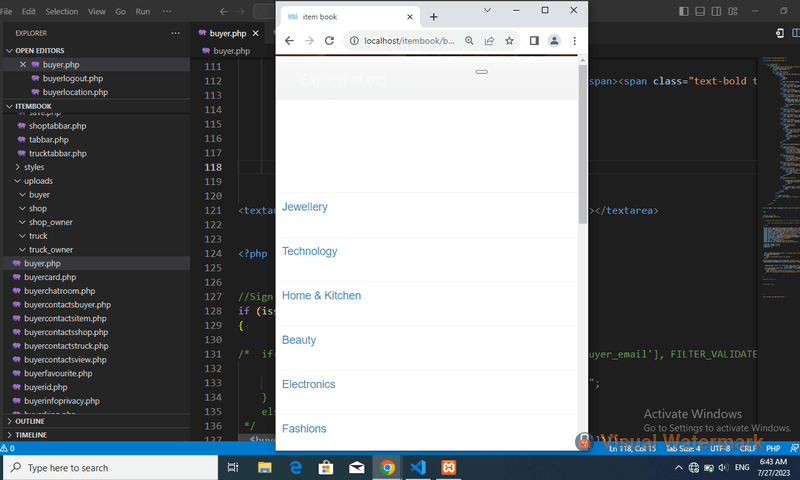800x480 pixels.
Task: Open Visual Studio Code taskbar icon
Action: (x=418, y=467)
